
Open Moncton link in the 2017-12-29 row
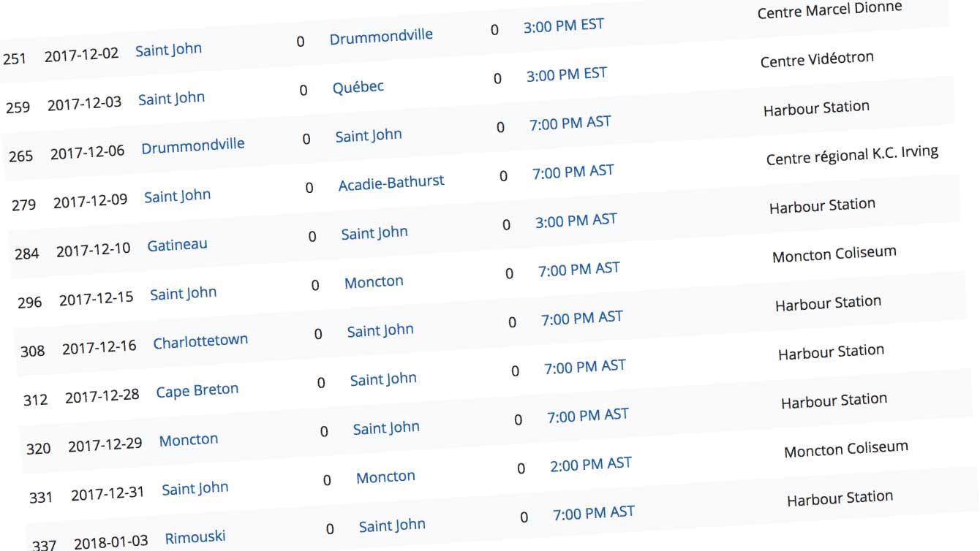pos(189,441)
